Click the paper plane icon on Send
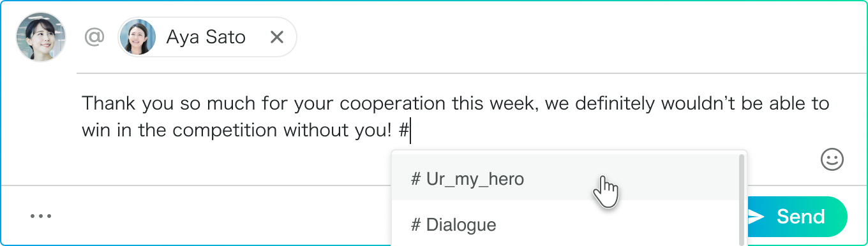The image size is (868, 246). tap(755, 217)
